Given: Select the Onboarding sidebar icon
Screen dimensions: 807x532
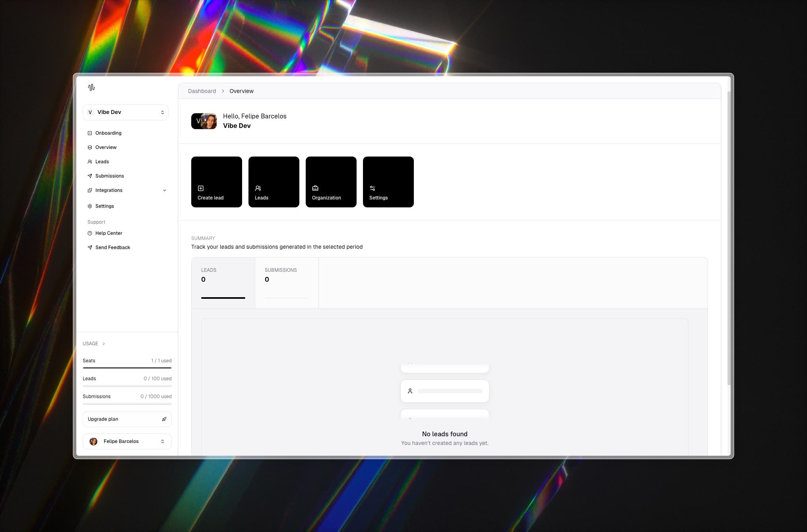Looking at the screenshot, I should (90, 133).
